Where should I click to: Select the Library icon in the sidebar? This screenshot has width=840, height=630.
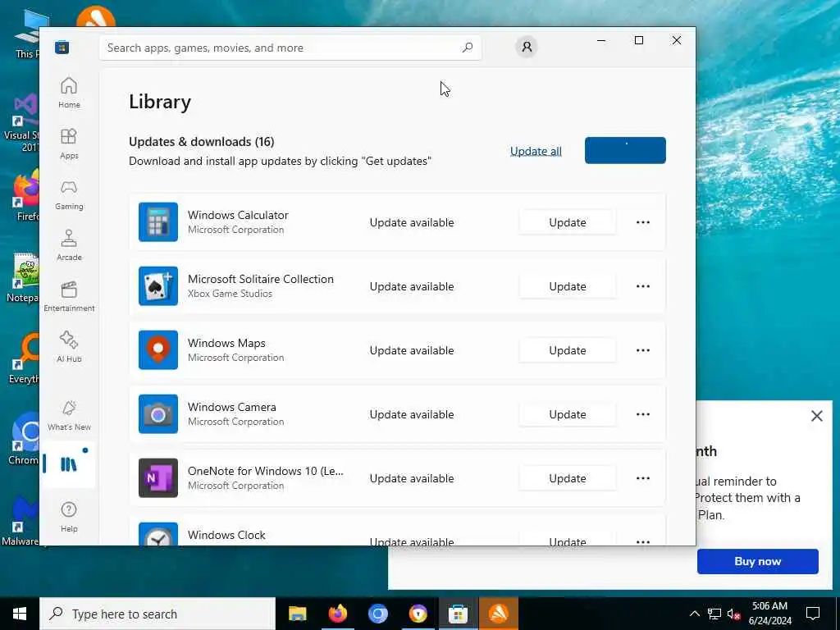coord(69,464)
